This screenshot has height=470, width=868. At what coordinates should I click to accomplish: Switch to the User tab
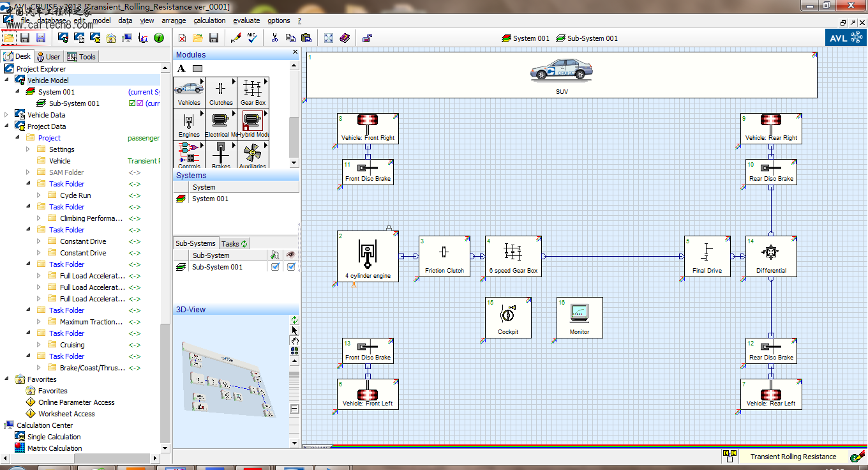pyautogui.click(x=49, y=57)
